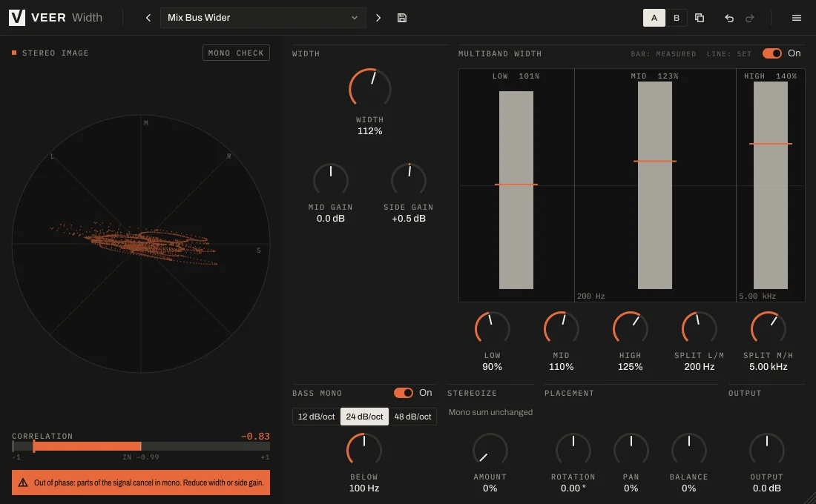Image resolution: width=816 pixels, height=504 pixels.
Task: Click the -0.83 correlation readout
Action: (x=255, y=437)
